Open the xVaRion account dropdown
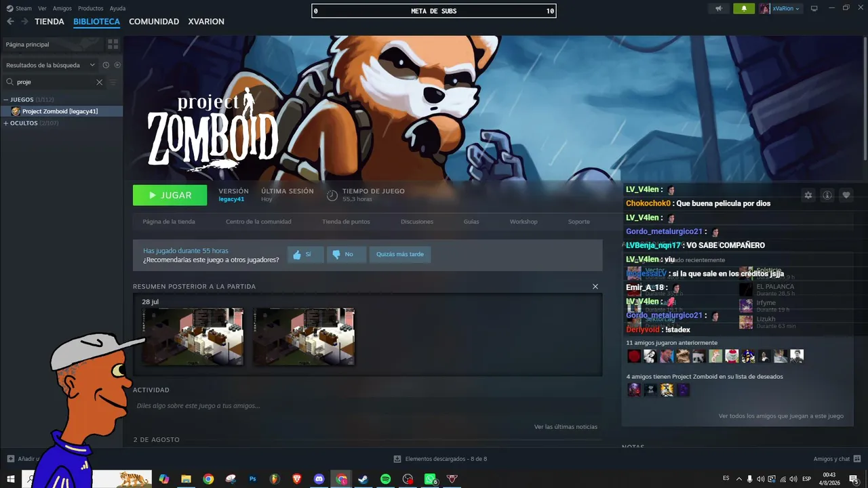 pyautogui.click(x=781, y=9)
